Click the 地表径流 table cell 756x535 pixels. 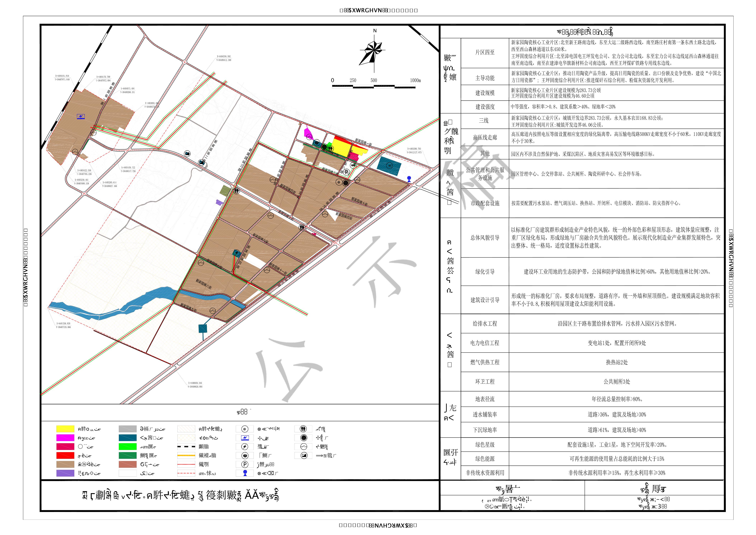[x=485, y=399]
